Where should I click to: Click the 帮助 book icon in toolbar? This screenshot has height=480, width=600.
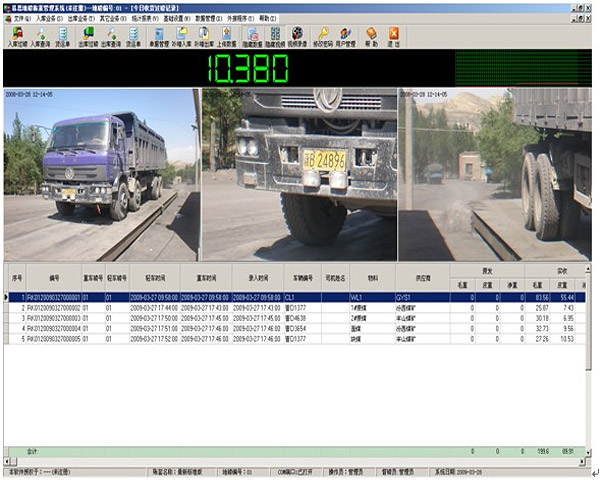[x=371, y=36]
